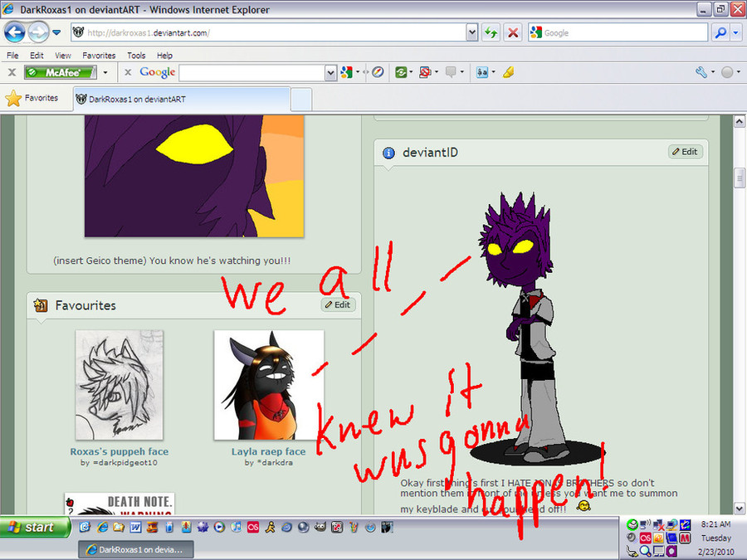Open the Help menu
The height and width of the screenshot is (560, 747).
pos(164,56)
